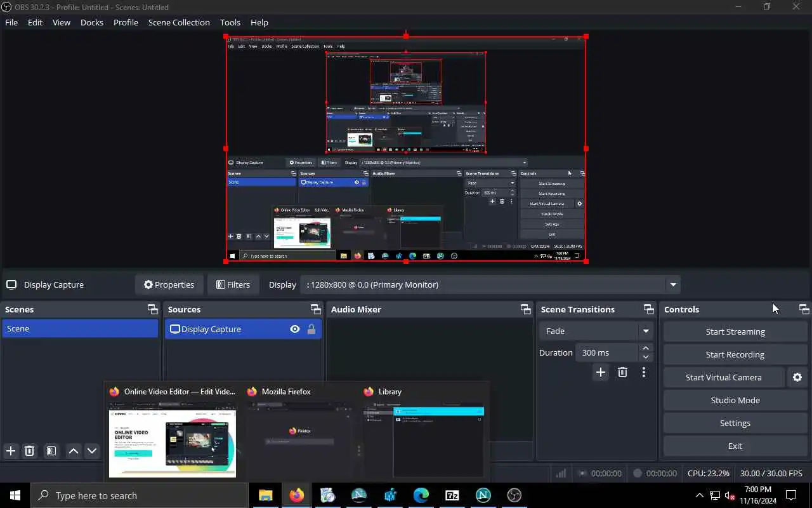
Task: Open OBS Settings from Controls
Action: click(735, 423)
